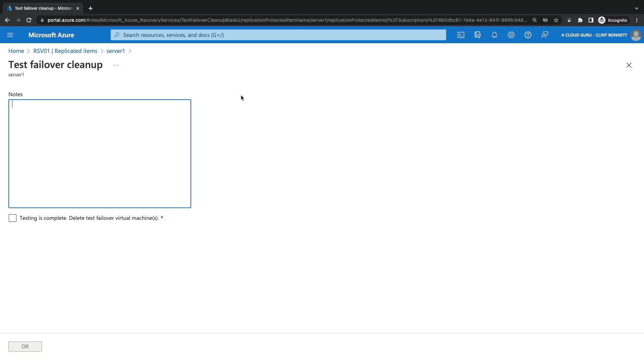The image size is (644, 362).
Task: Open the Feedback icon
Action: tap(544, 35)
